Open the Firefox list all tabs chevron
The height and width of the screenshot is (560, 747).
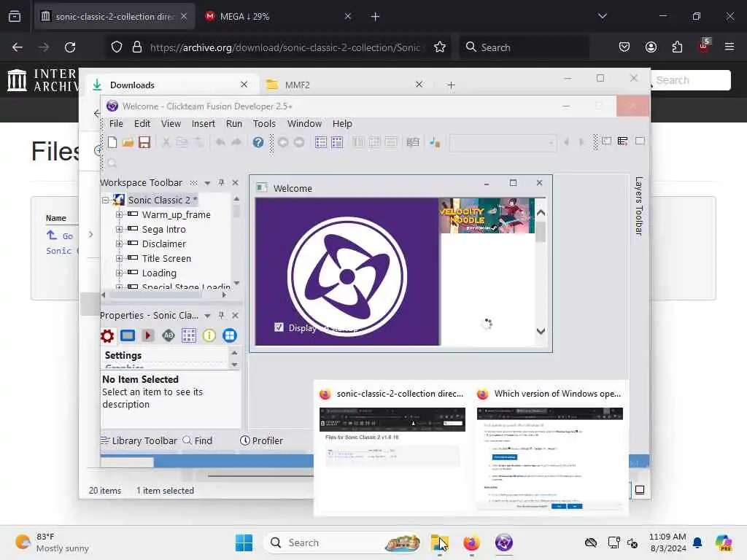602,16
